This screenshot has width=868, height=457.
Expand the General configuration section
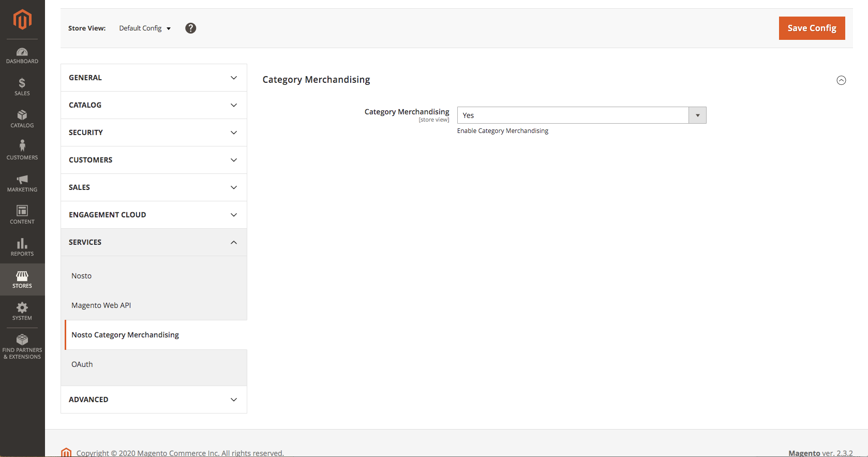tap(154, 78)
